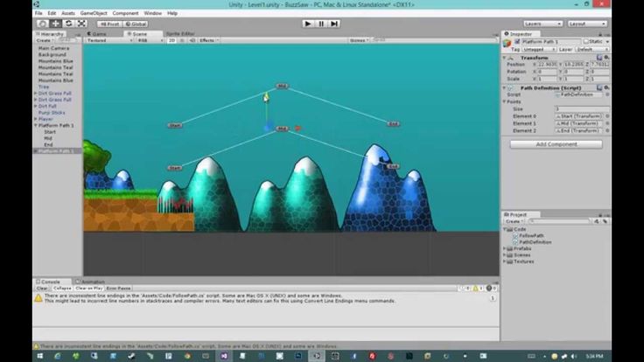Click the console Clear button
Screen dimensions: 644x362
(x=42, y=289)
